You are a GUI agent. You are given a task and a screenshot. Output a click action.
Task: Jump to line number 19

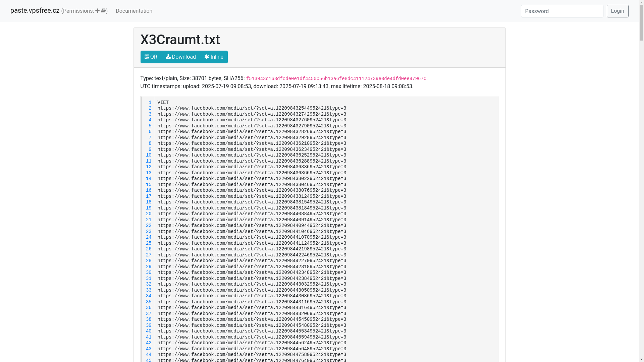tap(149, 208)
